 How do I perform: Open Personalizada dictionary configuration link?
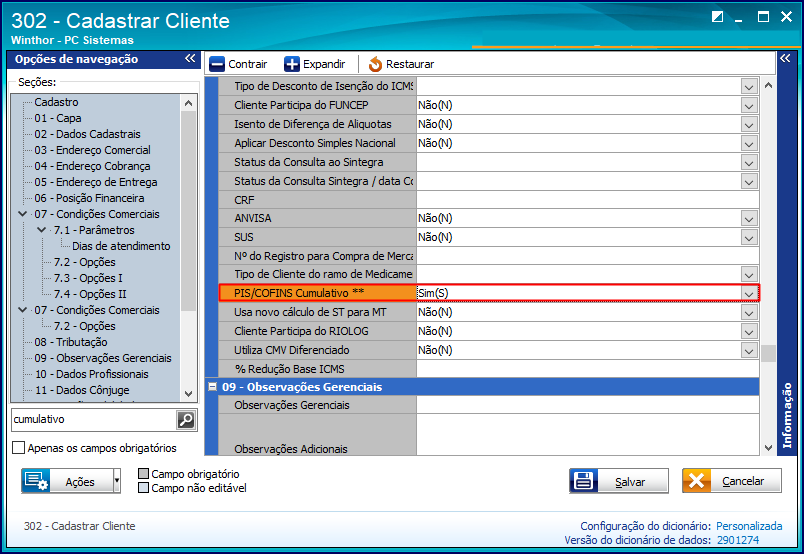point(749,526)
